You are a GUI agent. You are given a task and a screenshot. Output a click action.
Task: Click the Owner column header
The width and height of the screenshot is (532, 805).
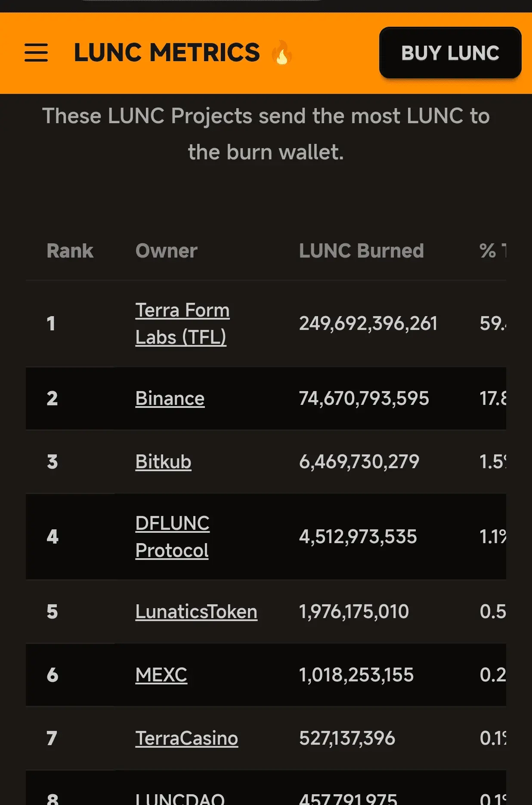tap(167, 251)
